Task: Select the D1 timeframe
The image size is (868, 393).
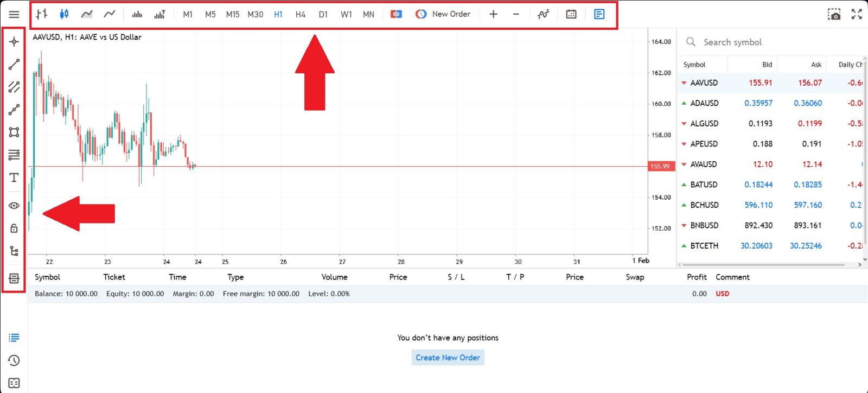Action: (x=323, y=14)
